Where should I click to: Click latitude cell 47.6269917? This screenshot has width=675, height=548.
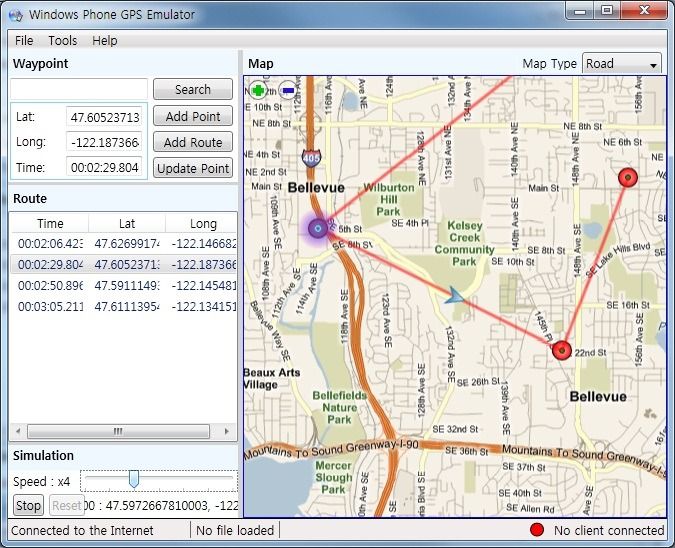(x=127, y=244)
